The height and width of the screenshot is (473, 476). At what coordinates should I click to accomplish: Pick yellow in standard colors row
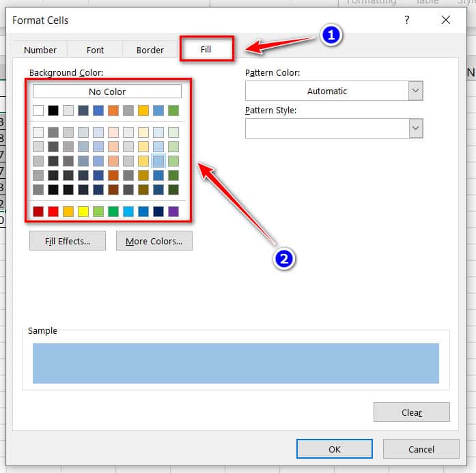click(x=83, y=212)
